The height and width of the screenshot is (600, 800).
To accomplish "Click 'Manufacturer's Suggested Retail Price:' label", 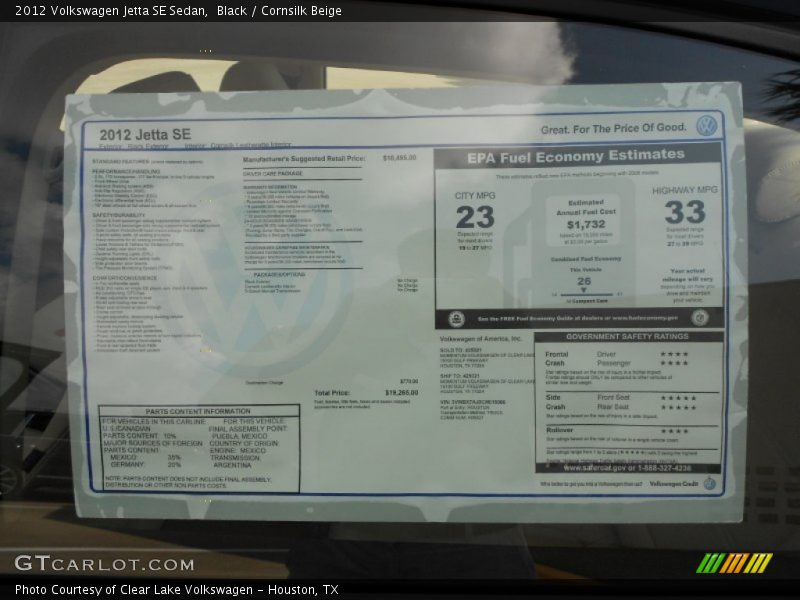I will 304,159.
